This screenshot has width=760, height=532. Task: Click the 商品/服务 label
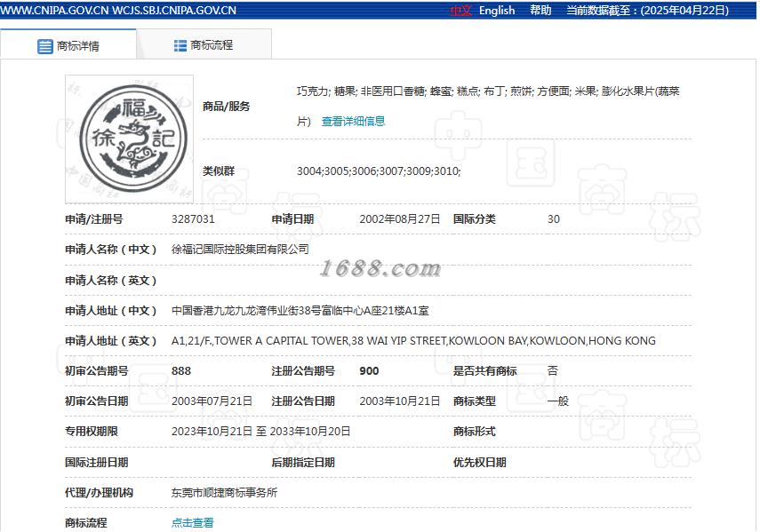click(x=227, y=107)
